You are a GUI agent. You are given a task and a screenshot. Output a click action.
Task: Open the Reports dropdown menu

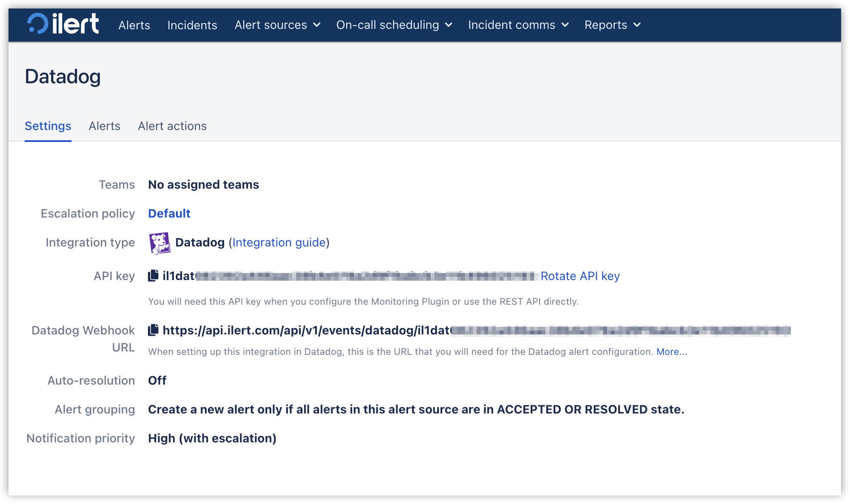click(612, 25)
